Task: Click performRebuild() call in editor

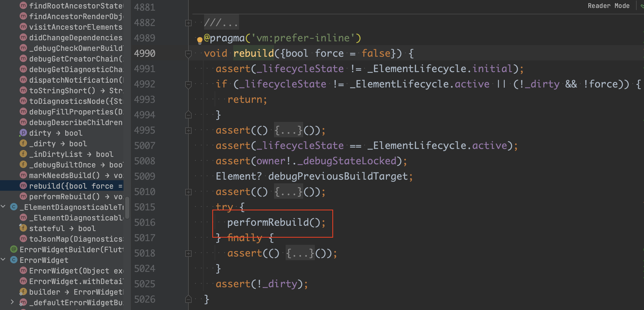Action: click(276, 223)
